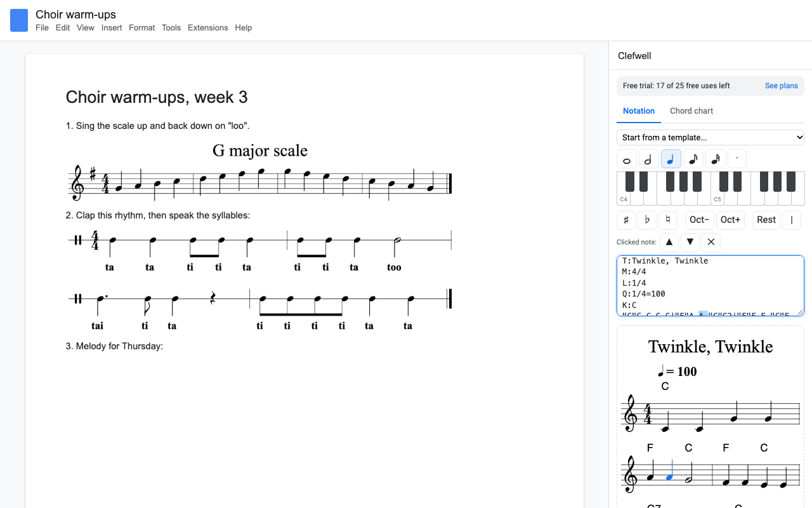Click into the ABC notation text area
The image size is (812, 508).
coord(710,286)
